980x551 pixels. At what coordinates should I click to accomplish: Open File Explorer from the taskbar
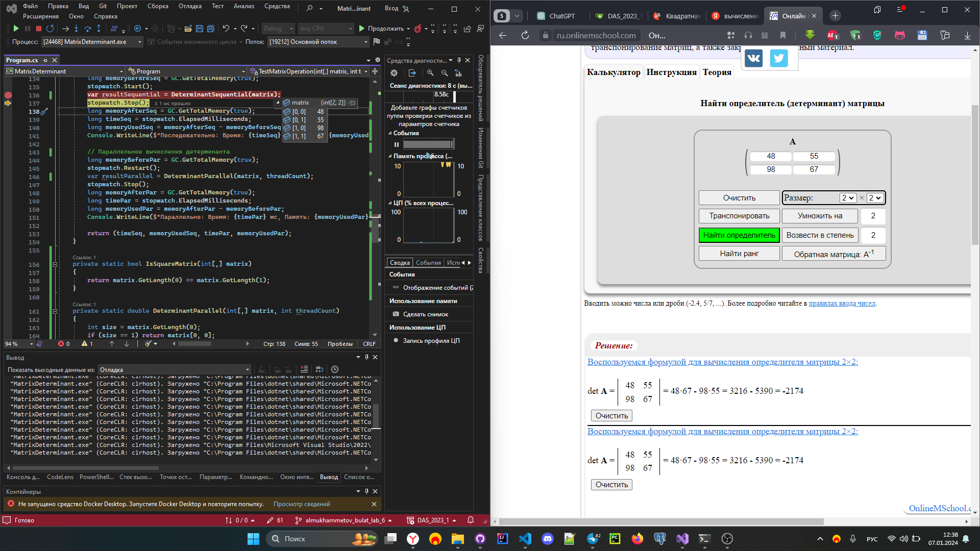457,539
